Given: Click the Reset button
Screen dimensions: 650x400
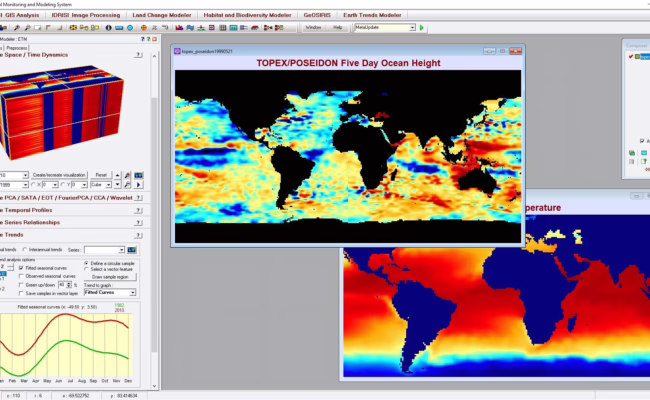Looking at the screenshot, I should tap(101, 175).
